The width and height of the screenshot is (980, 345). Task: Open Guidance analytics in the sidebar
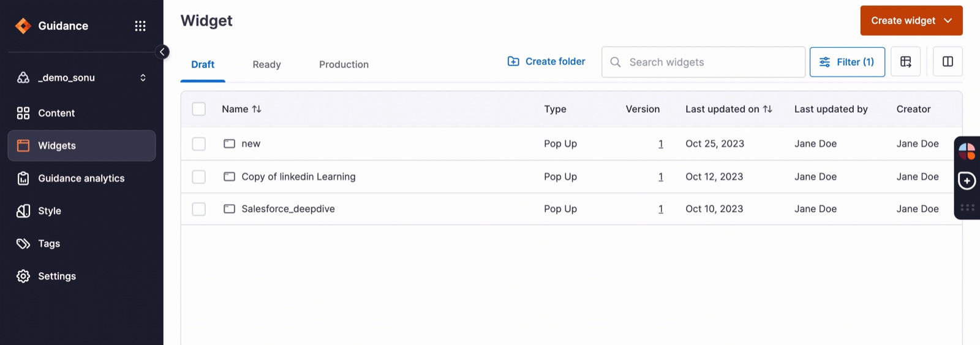click(x=81, y=178)
